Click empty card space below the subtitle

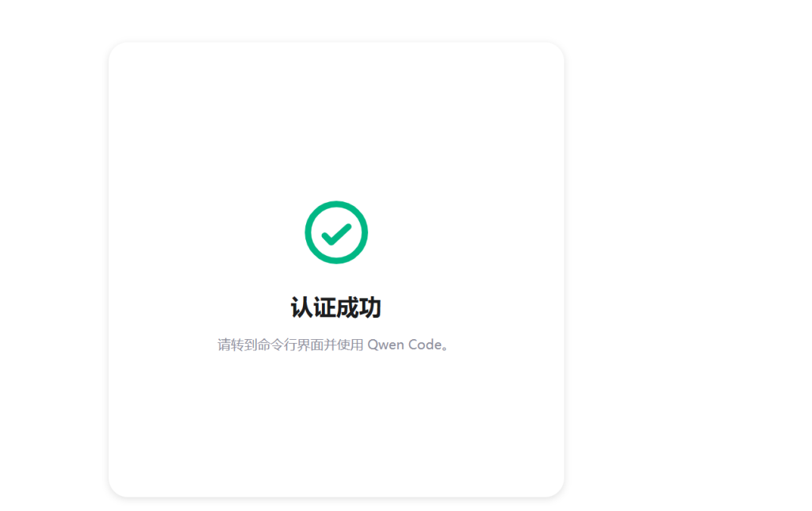pos(336,424)
